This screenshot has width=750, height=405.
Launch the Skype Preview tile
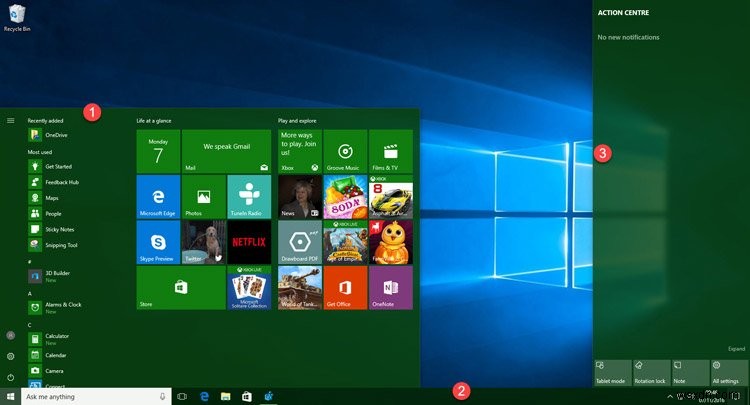[x=158, y=242]
